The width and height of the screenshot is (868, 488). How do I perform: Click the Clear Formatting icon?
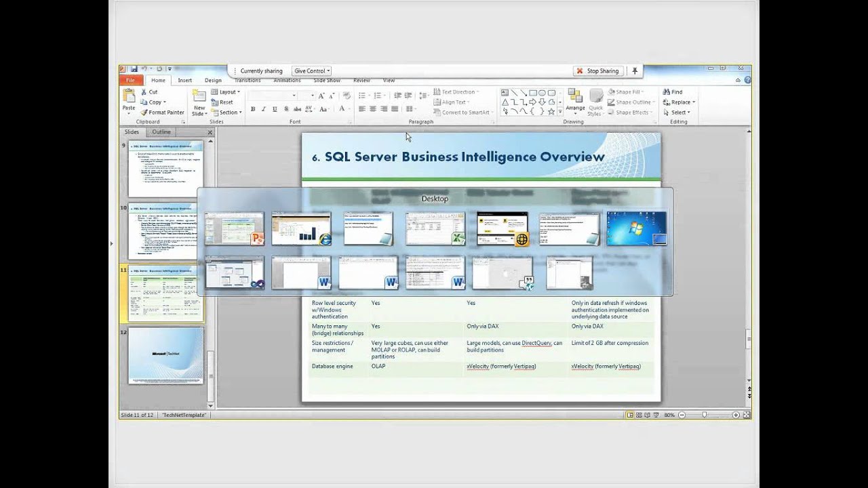point(347,96)
